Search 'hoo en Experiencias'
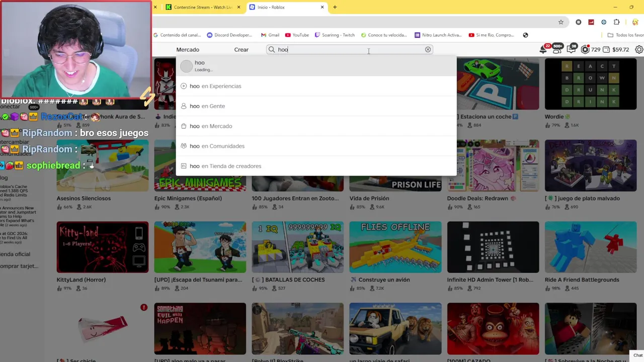Screen dimensions: 644x362 [x=316, y=86]
